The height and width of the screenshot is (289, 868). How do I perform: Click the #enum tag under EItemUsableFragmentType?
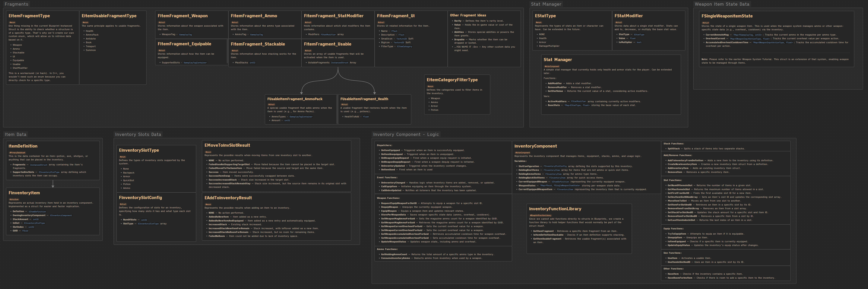tap(85, 22)
